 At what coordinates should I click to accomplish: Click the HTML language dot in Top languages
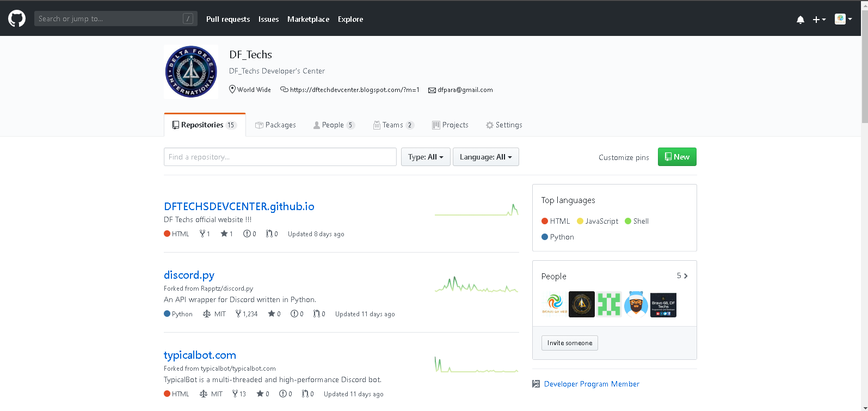(x=545, y=221)
